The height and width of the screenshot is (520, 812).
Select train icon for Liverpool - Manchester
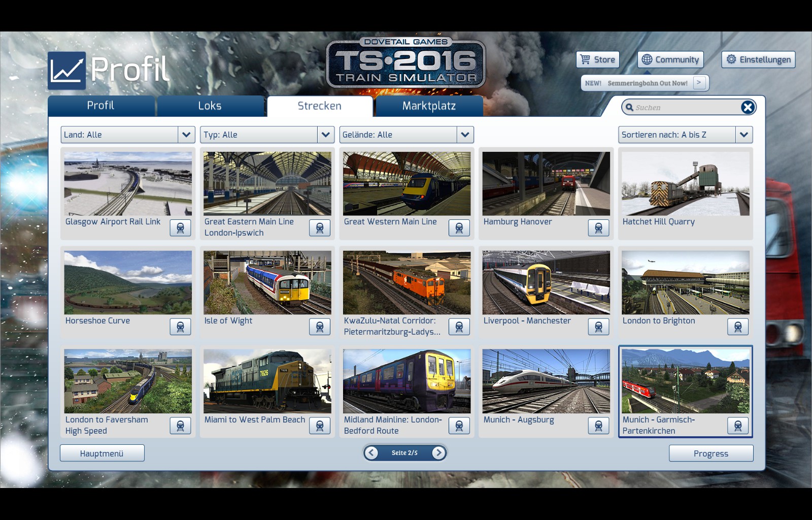[x=599, y=327]
